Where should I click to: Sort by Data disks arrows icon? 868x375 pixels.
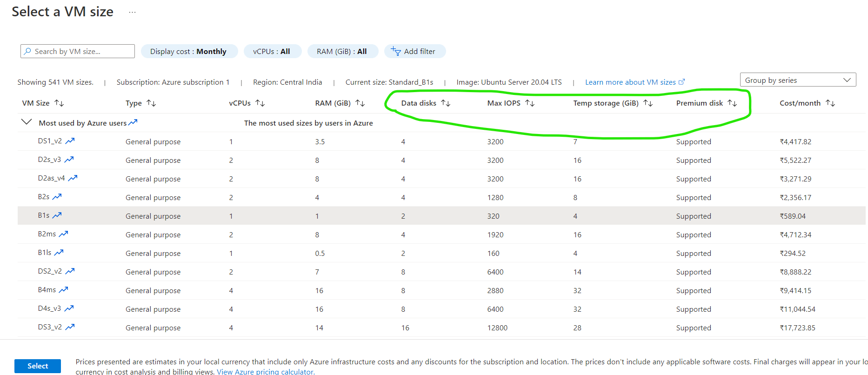coord(446,103)
